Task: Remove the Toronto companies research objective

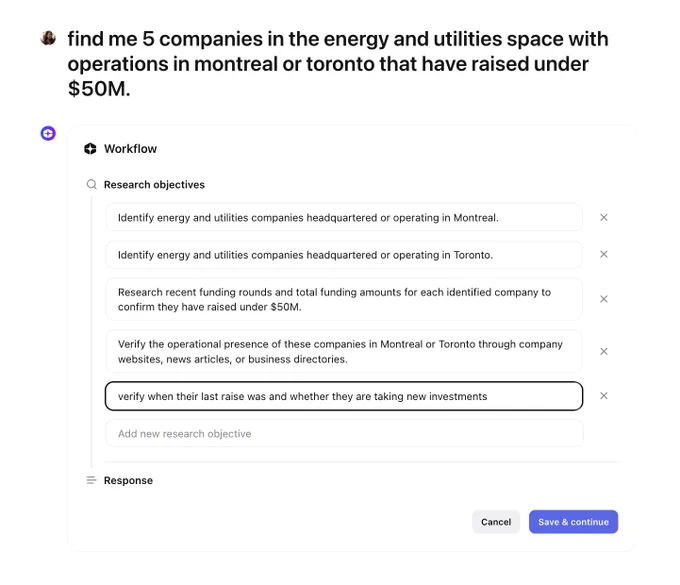Action: pos(604,255)
